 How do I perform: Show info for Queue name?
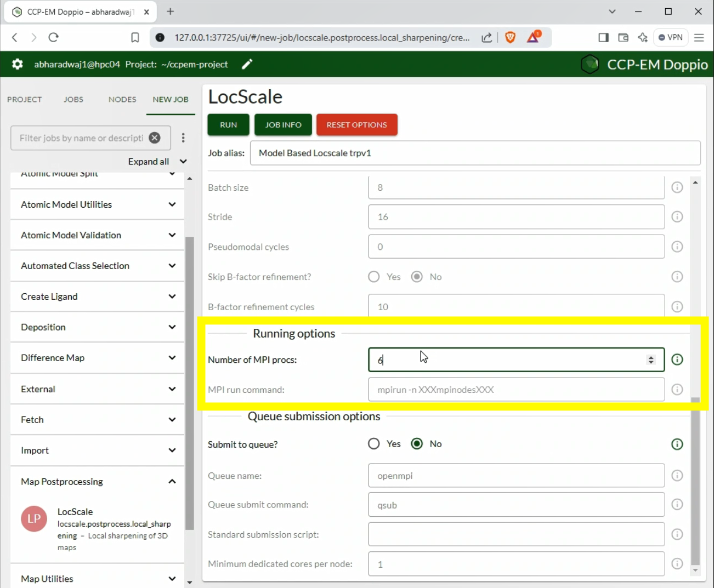point(677,475)
